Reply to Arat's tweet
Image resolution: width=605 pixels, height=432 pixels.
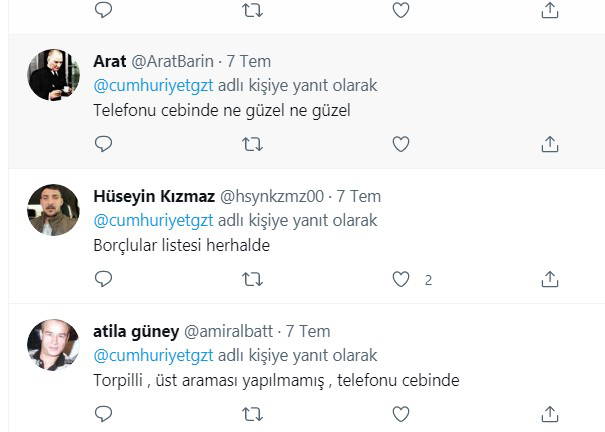tap(103, 144)
